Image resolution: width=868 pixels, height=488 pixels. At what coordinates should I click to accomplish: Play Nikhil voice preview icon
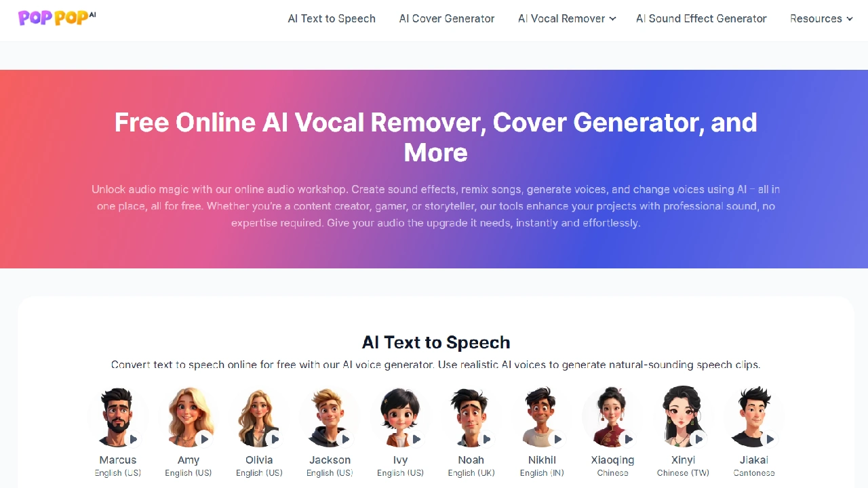tap(557, 439)
